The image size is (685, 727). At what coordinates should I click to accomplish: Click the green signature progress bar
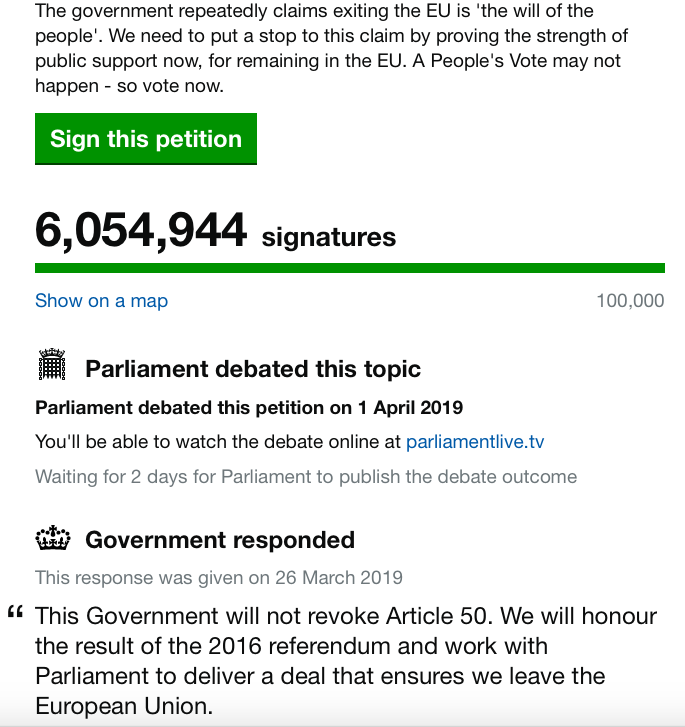(x=349, y=268)
